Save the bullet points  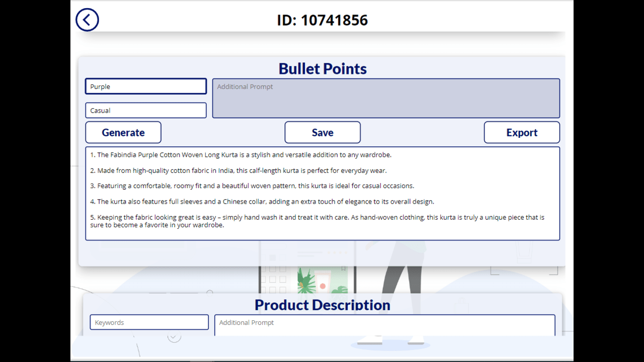(x=323, y=132)
